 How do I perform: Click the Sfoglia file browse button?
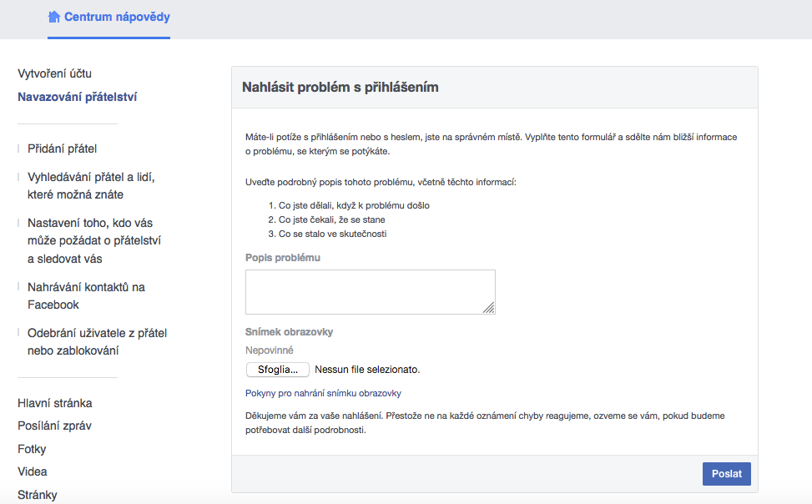pyautogui.click(x=278, y=370)
